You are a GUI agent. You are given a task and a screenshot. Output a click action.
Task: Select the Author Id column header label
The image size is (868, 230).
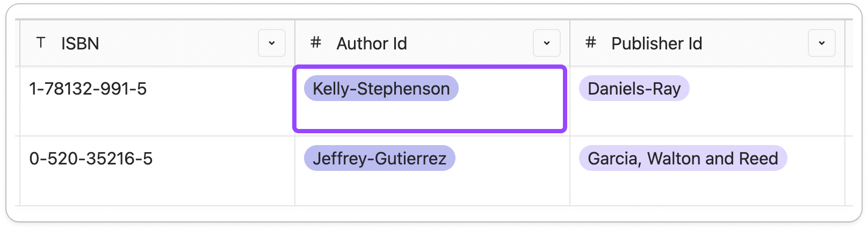coord(372,43)
